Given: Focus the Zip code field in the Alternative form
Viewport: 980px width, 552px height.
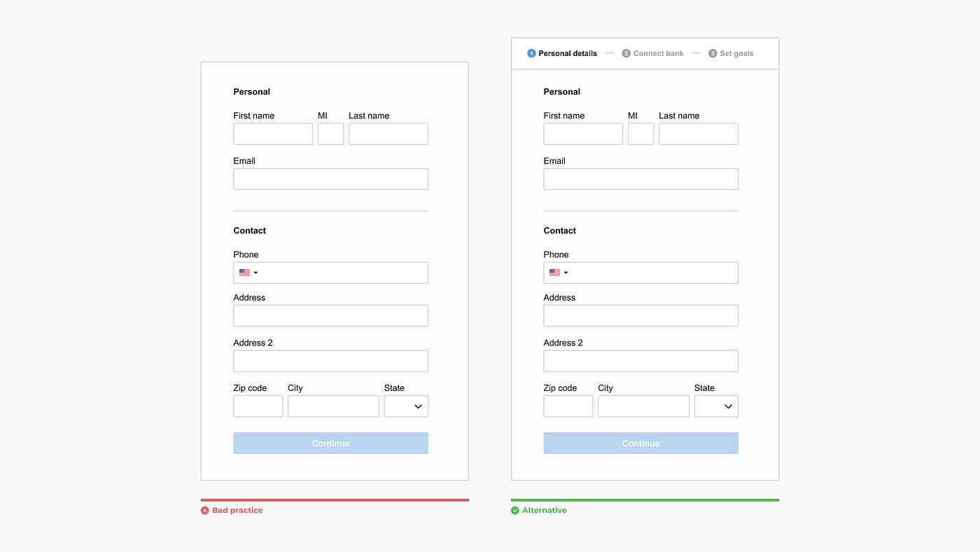Looking at the screenshot, I should [x=568, y=406].
